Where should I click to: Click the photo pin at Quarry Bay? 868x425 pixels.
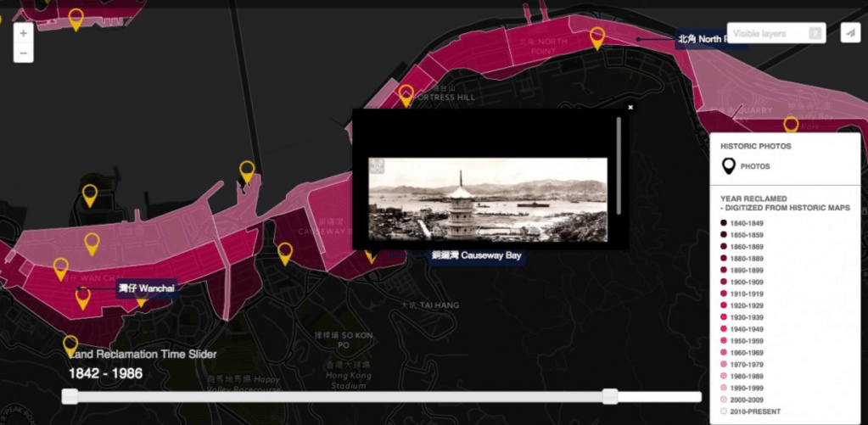[x=791, y=125]
